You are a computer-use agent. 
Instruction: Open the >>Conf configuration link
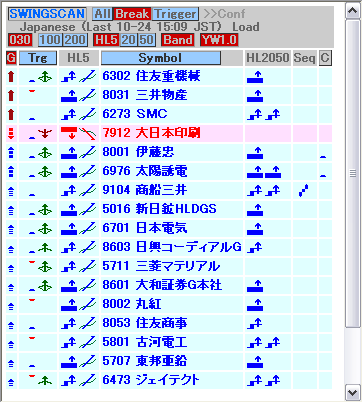(224, 14)
